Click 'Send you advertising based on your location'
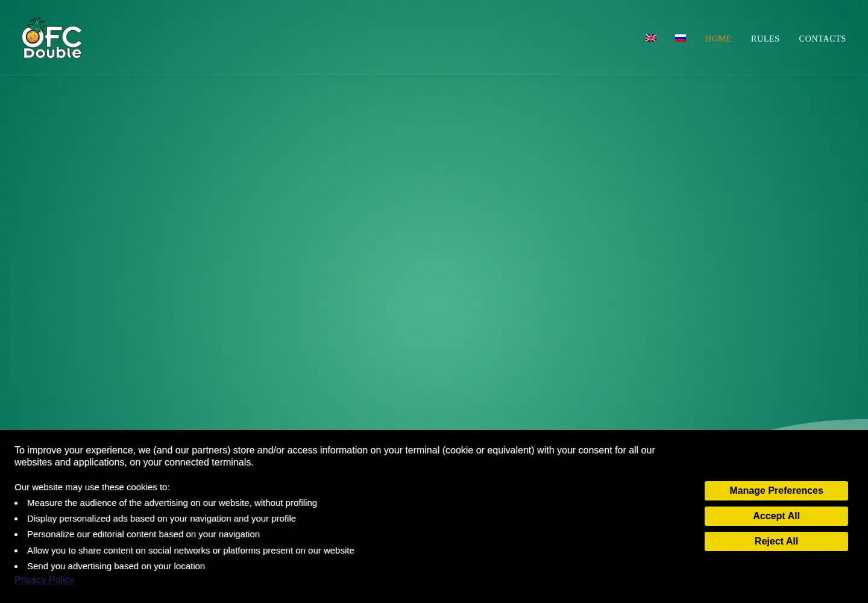 pos(116,566)
